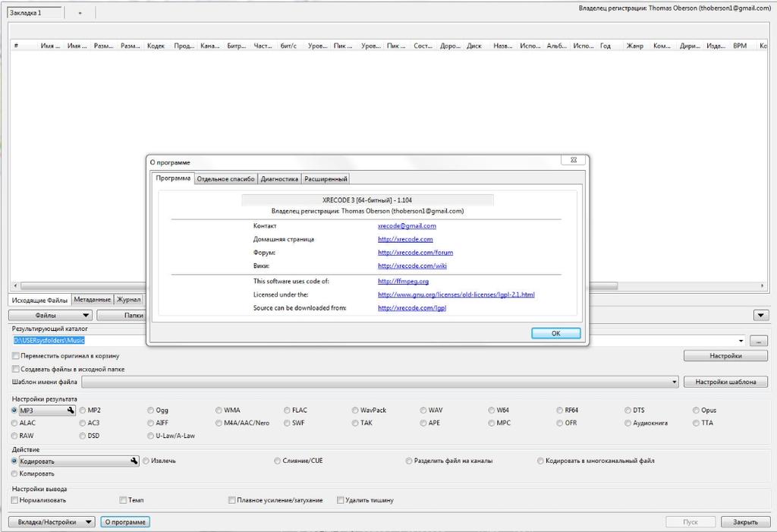The height and width of the screenshot is (532, 777).
Task: Click the Закрыть button
Action: [745, 522]
